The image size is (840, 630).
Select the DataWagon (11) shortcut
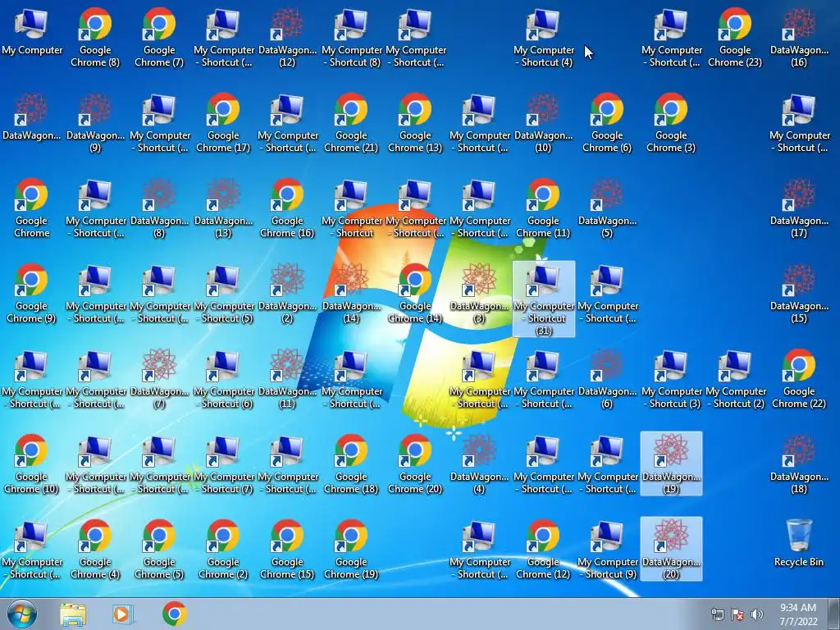point(287,379)
